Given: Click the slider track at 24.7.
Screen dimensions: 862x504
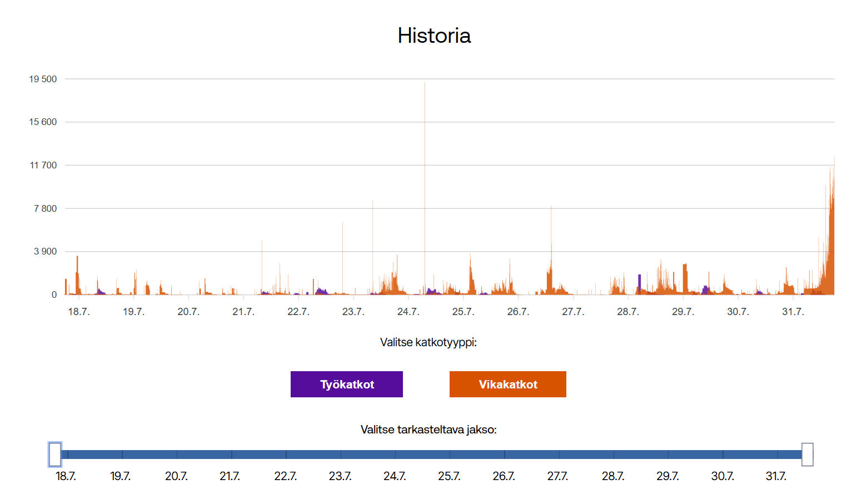Looking at the screenshot, I should click(395, 454).
